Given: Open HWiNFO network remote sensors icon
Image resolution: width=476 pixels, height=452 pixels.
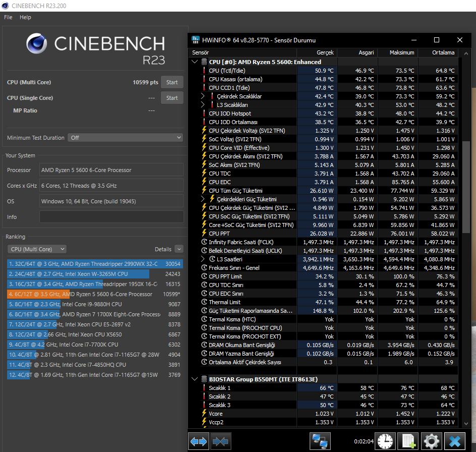Looking at the screenshot, I should tap(320, 441).
